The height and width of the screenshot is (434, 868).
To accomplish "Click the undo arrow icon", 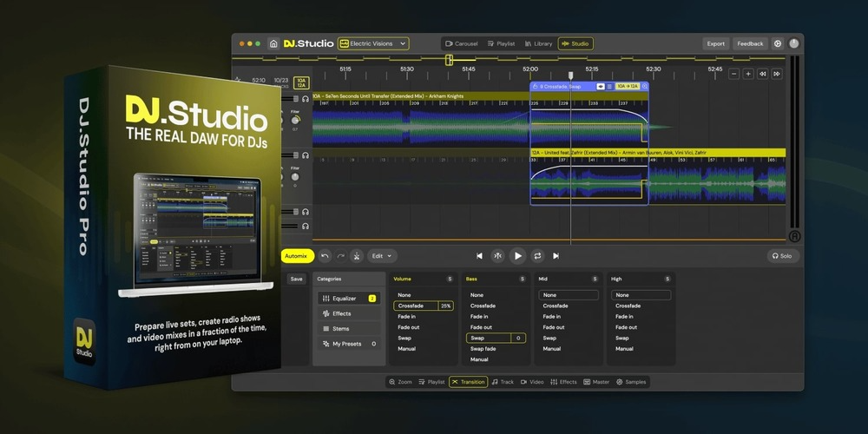I will tap(325, 256).
